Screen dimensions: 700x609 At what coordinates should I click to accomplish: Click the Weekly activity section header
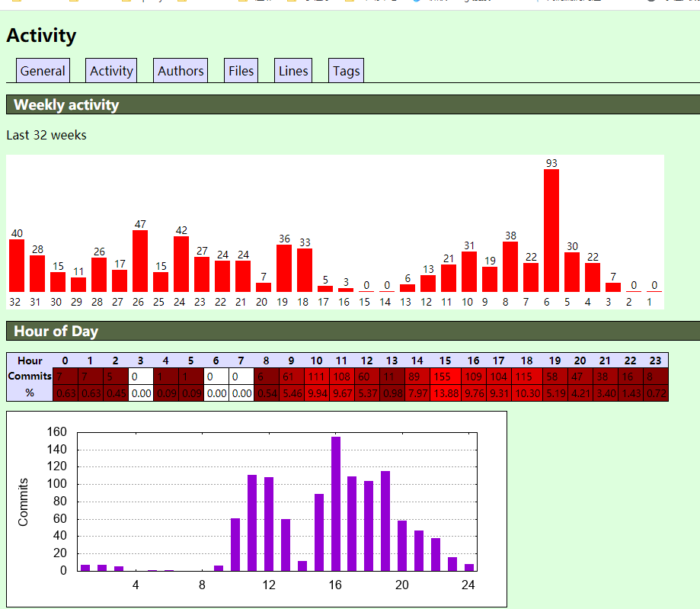(353, 104)
